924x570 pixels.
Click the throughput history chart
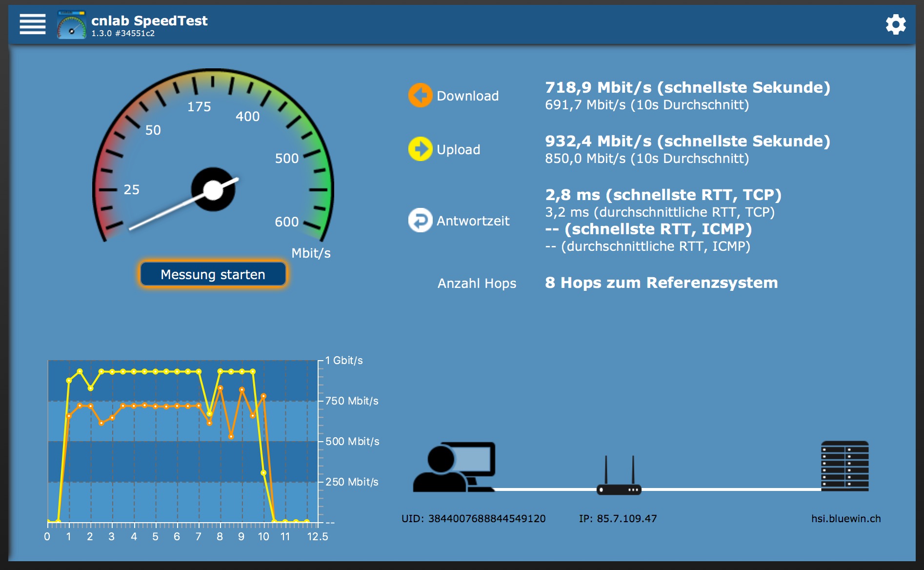183,441
